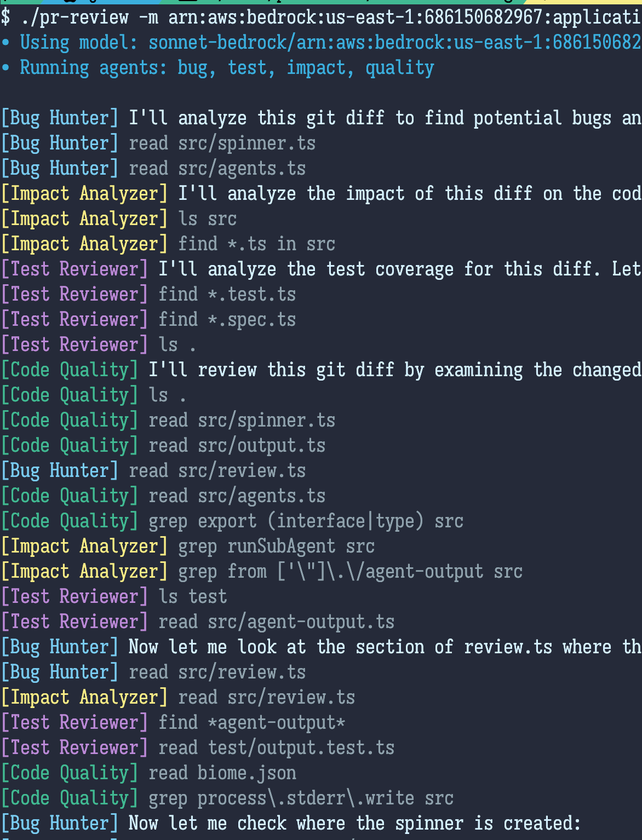
Task: Click the bullet before 'Running agents'
Action: pyautogui.click(x=5, y=67)
